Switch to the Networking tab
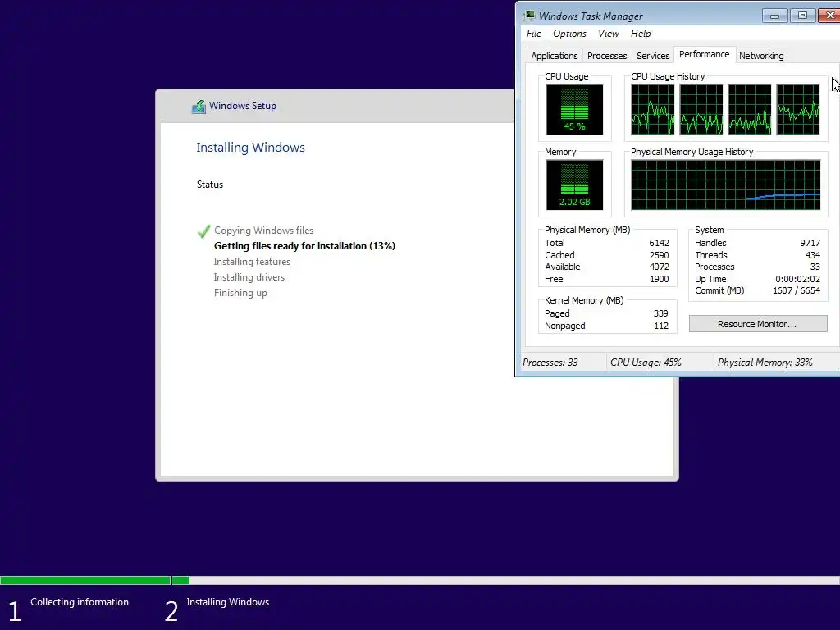The image size is (840, 630). [761, 56]
